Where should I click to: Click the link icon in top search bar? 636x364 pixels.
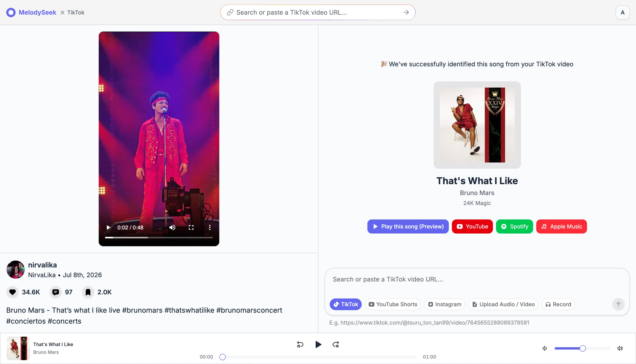230,12
